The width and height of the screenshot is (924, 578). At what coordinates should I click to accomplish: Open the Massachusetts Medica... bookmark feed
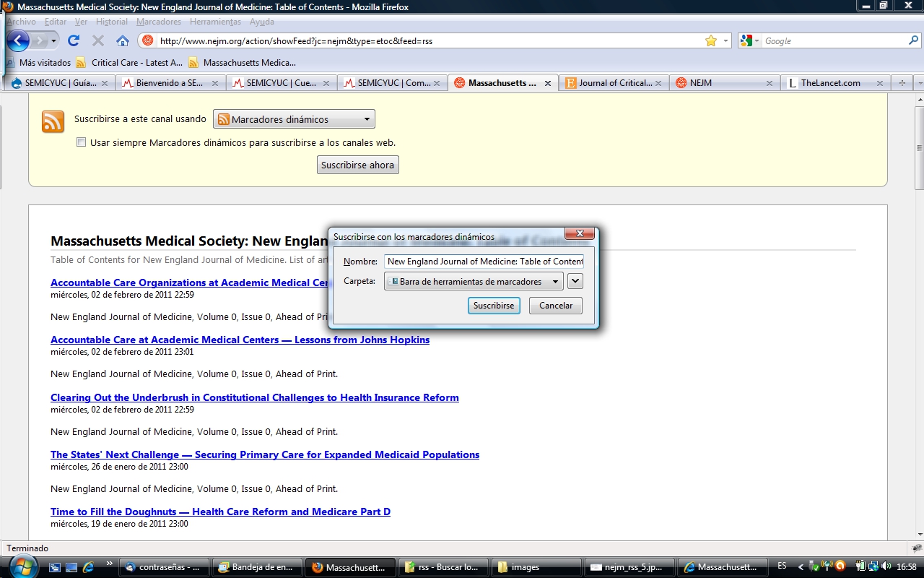click(243, 63)
